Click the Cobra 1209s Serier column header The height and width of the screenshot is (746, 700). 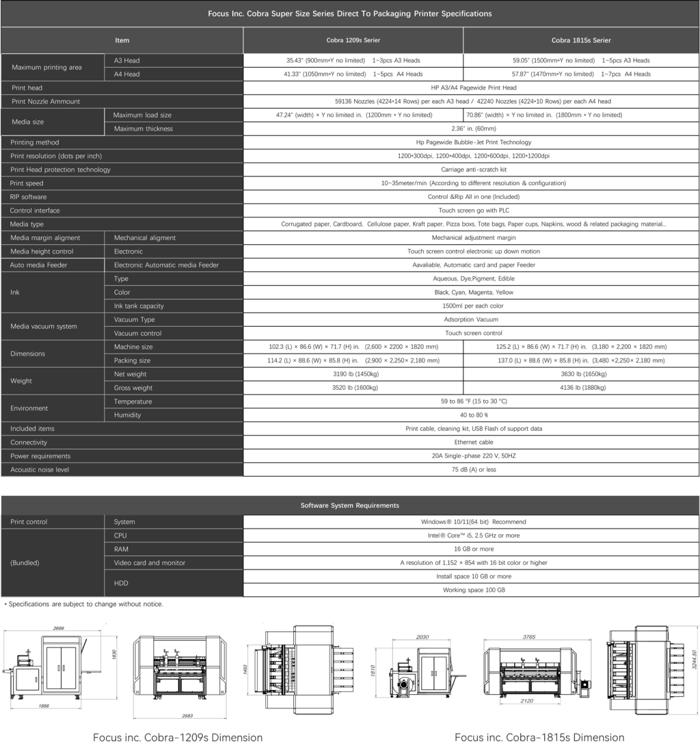353,40
